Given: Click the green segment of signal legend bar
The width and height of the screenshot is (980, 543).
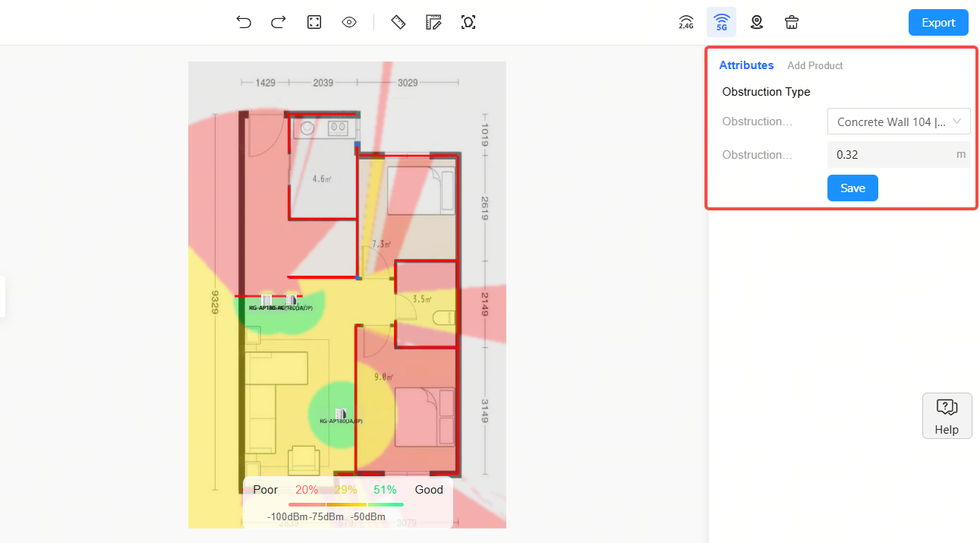Looking at the screenshot, I should 386,504.
